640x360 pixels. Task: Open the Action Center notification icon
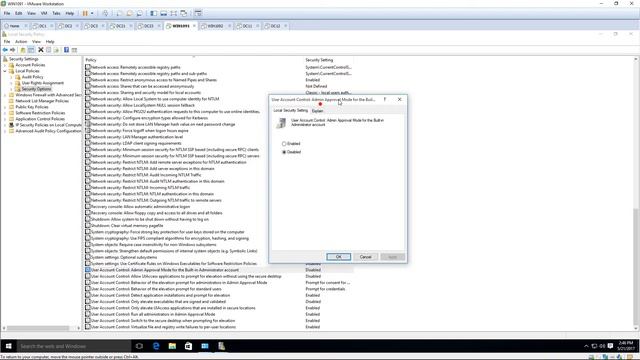coord(610,346)
